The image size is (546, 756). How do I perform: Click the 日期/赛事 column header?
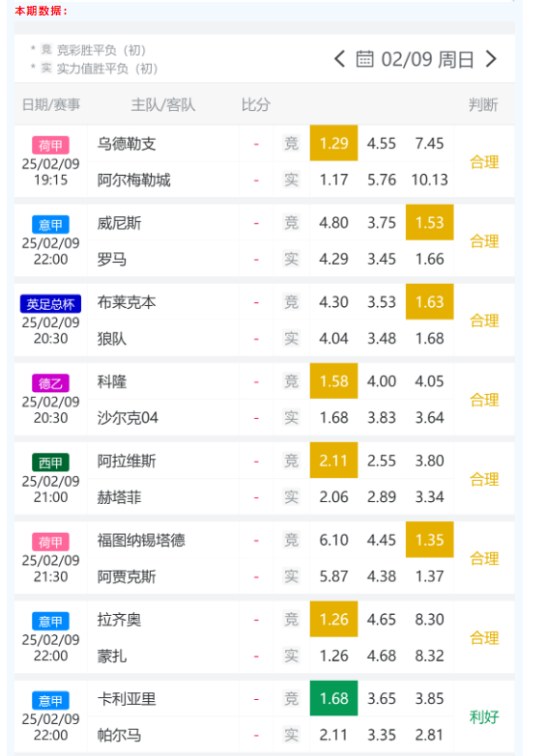tap(51, 104)
